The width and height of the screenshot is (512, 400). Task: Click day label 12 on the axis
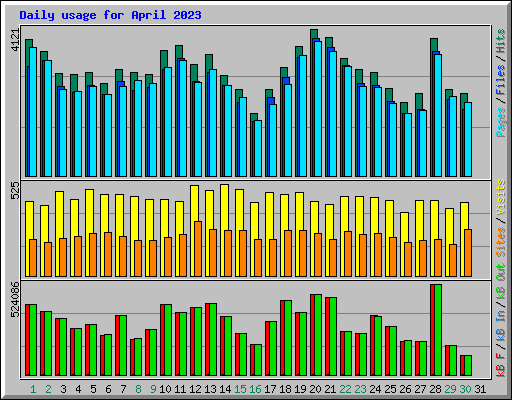coord(195,389)
